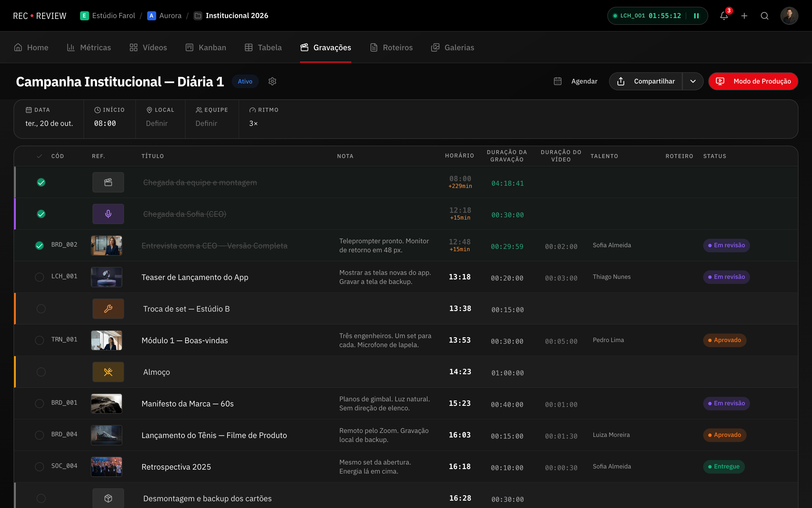Click the box icon for Desmontagem e backup
Image resolution: width=812 pixels, height=508 pixels.
[x=108, y=498]
